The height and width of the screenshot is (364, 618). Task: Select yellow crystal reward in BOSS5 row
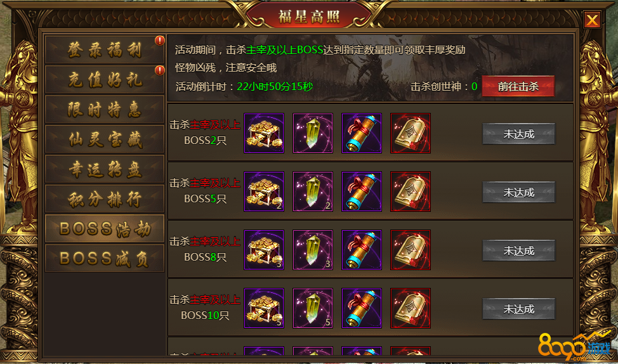(313, 192)
